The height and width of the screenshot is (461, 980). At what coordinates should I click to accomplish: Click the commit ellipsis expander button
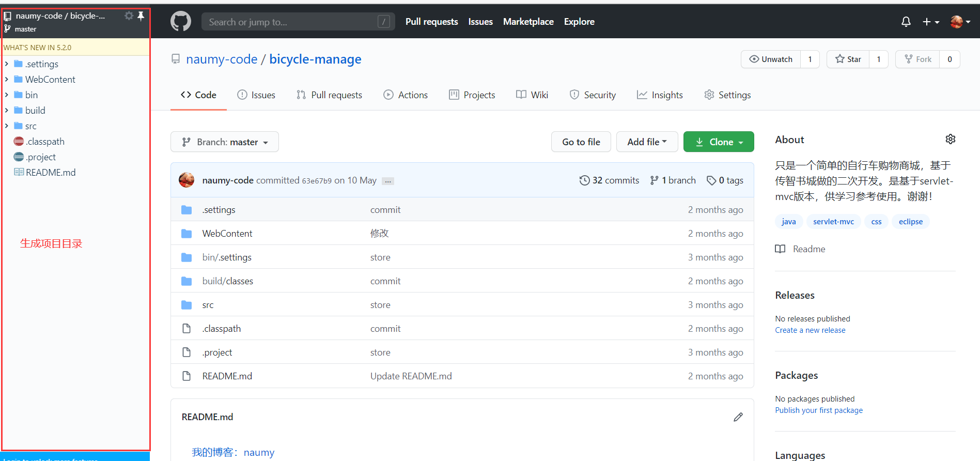coord(388,181)
